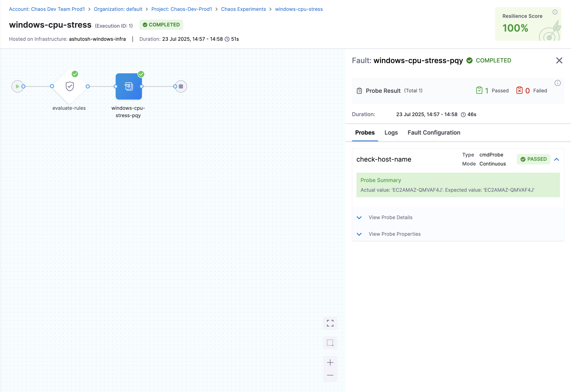
Task: Click the Resilience Score 100% card
Action: 528,24
